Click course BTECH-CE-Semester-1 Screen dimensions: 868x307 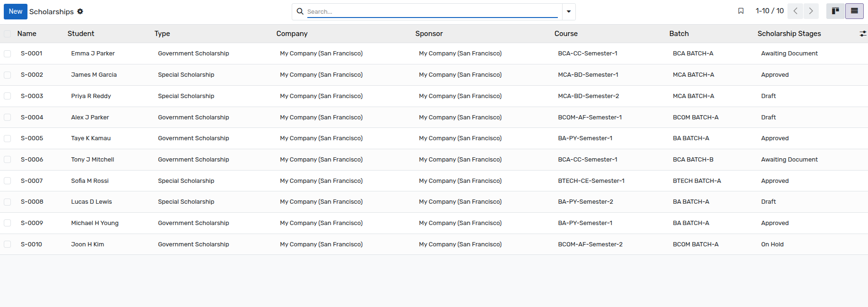point(591,181)
